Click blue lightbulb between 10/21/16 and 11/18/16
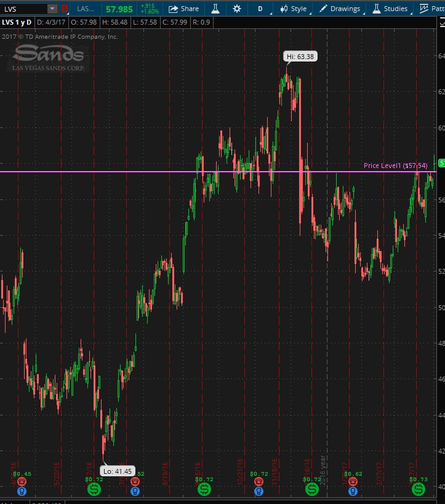The image size is (445, 504). [259, 491]
